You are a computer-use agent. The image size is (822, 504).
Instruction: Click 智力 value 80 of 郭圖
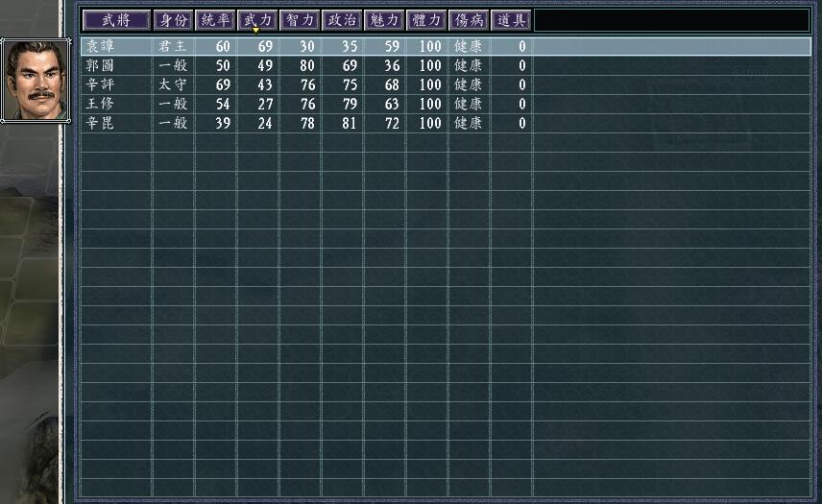[x=307, y=65]
